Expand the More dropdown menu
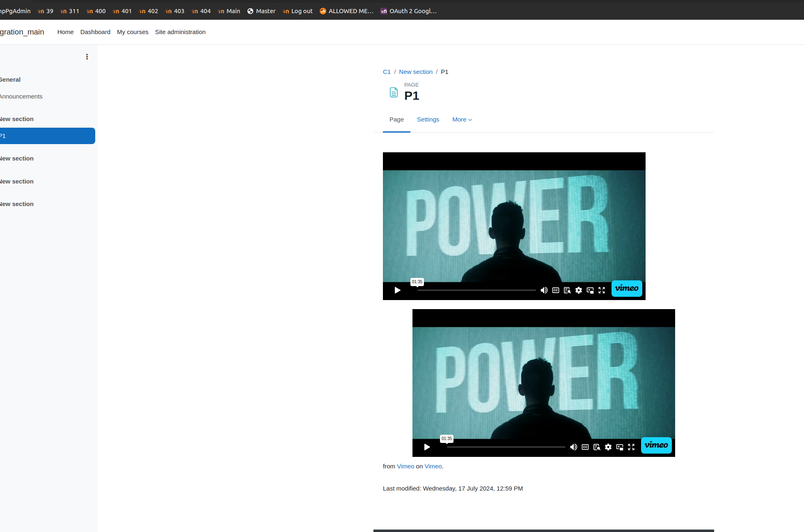 (462, 119)
